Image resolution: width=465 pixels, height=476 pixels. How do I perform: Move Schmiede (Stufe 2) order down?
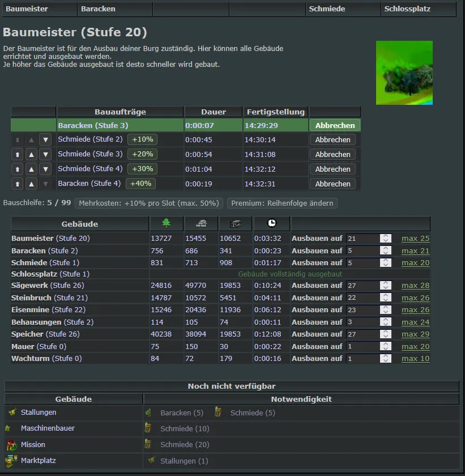pos(45,139)
